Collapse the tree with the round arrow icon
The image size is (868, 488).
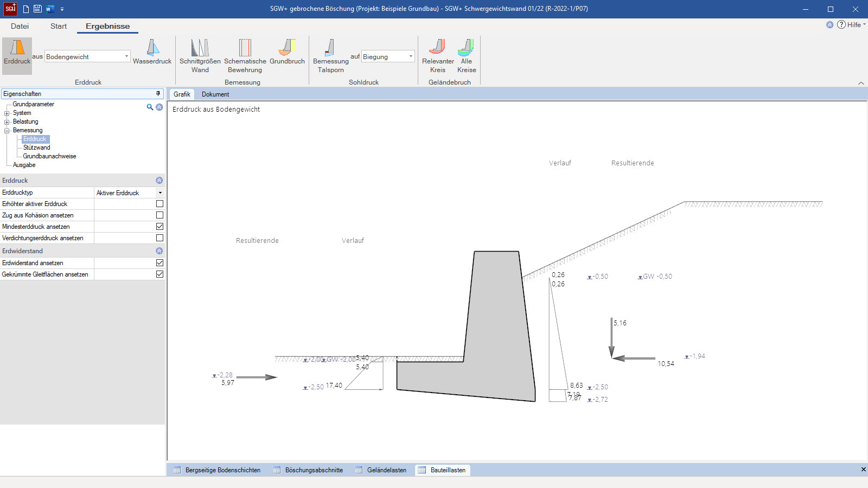pos(159,107)
